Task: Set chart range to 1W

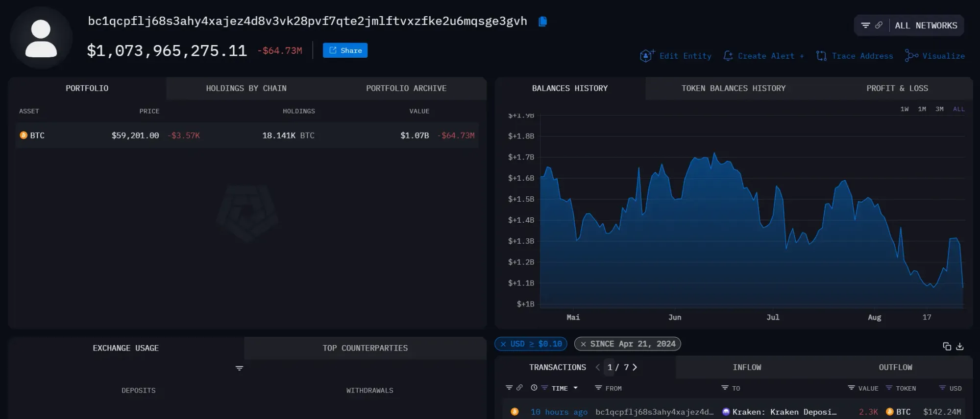Action: 905,109
